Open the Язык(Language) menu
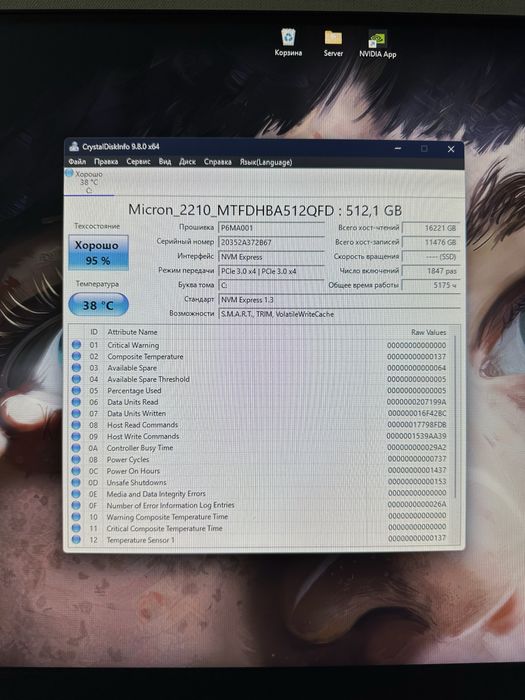Screen dimensions: 525x700 pyautogui.click(x=266, y=162)
